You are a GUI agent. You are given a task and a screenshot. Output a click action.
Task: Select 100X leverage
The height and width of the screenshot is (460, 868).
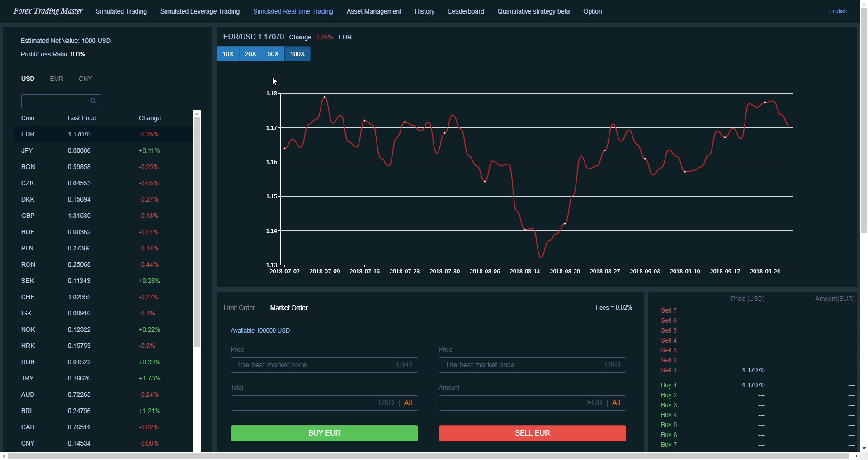297,54
